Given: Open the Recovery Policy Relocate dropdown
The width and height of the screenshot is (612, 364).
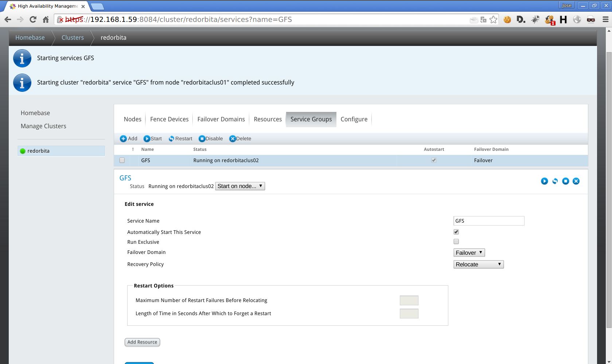Looking at the screenshot, I should (478, 265).
